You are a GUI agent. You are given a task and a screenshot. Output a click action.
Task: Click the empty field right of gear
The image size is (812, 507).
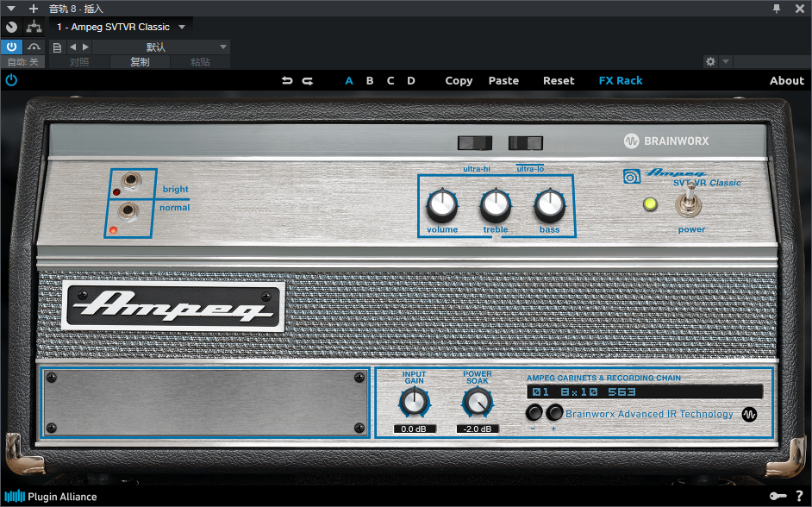click(x=771, y=61)
